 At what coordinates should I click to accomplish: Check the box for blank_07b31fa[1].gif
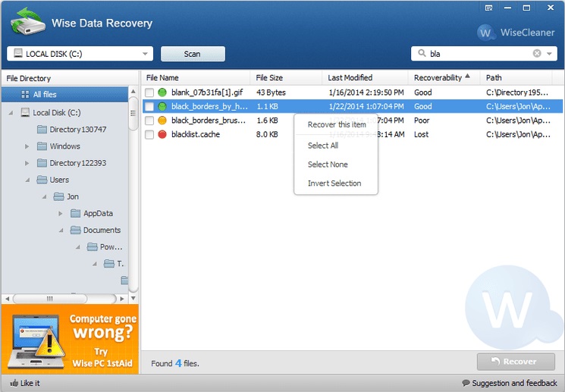(149, 93)
